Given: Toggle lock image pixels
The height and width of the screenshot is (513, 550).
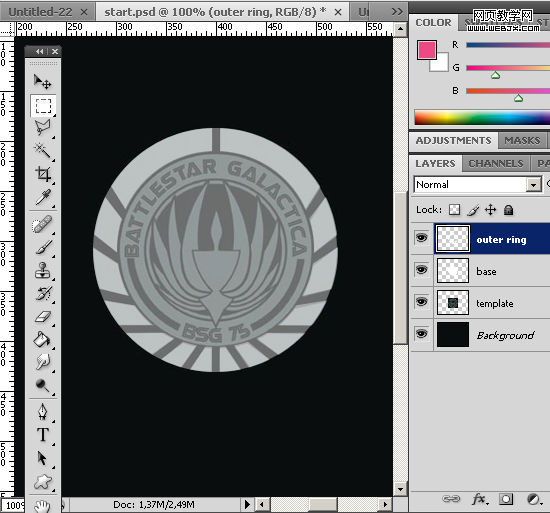Looking at the screenshot, I should pos(473,210).
